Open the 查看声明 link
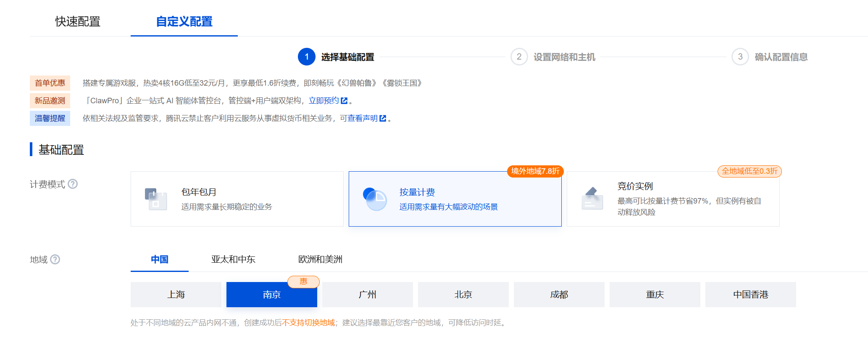 (x=362, y=118)
